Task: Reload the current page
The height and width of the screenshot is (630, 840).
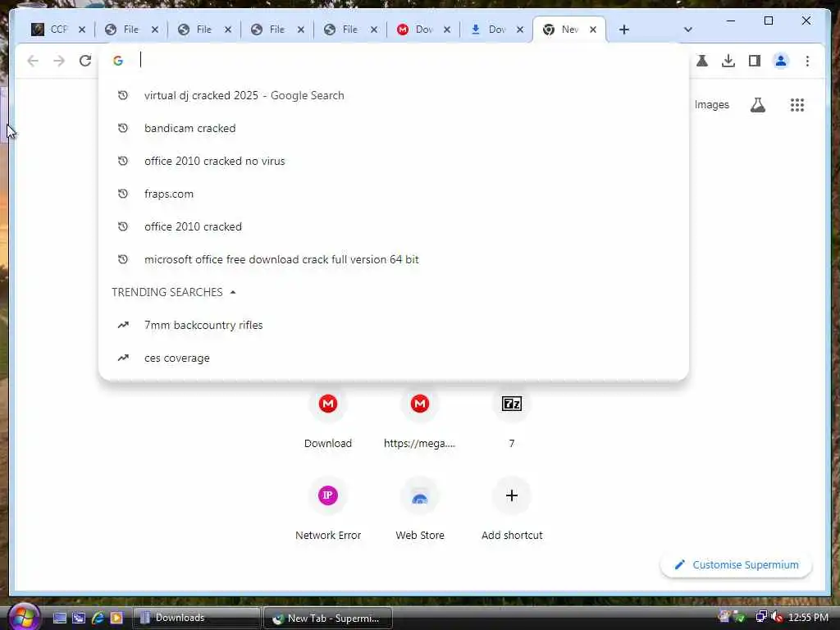Action: (85, 61)
